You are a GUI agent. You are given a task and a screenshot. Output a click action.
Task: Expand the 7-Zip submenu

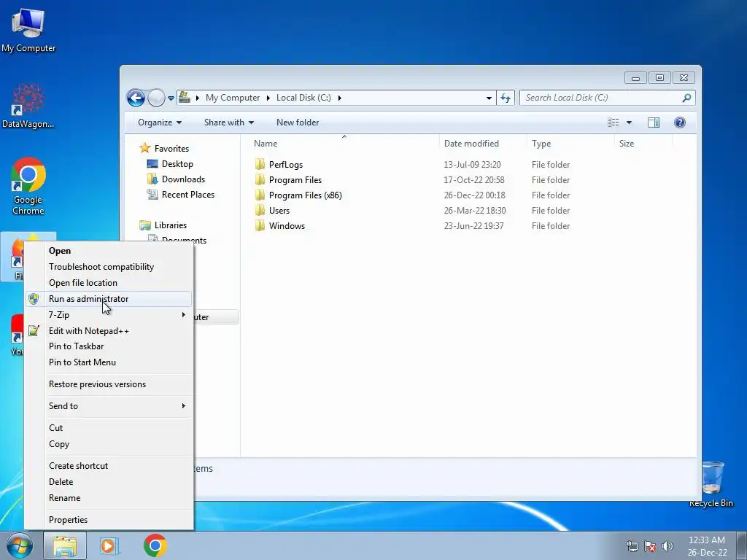[109, 315]
